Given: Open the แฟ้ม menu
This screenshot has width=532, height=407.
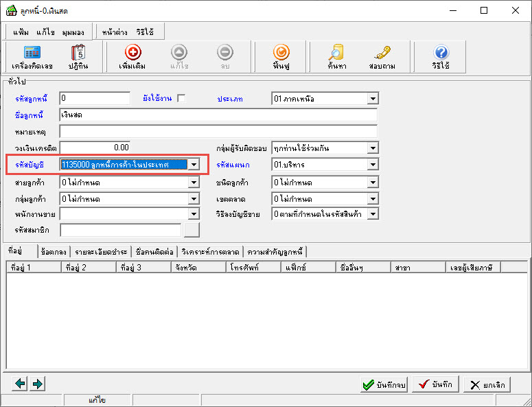Looking at the screenshot, I should point(21,32).
